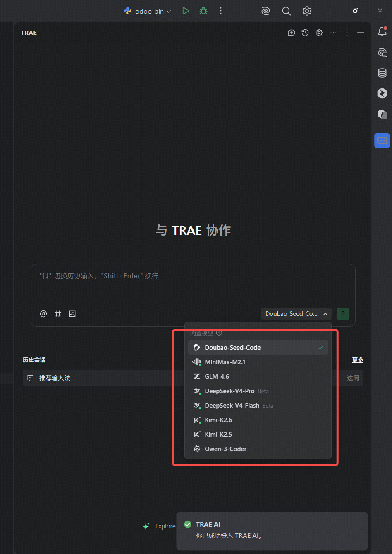The image size is (392, 554).
Task: Click the TRAE AI login success notification
Action: pyautogui.click(x=272, y=531)
